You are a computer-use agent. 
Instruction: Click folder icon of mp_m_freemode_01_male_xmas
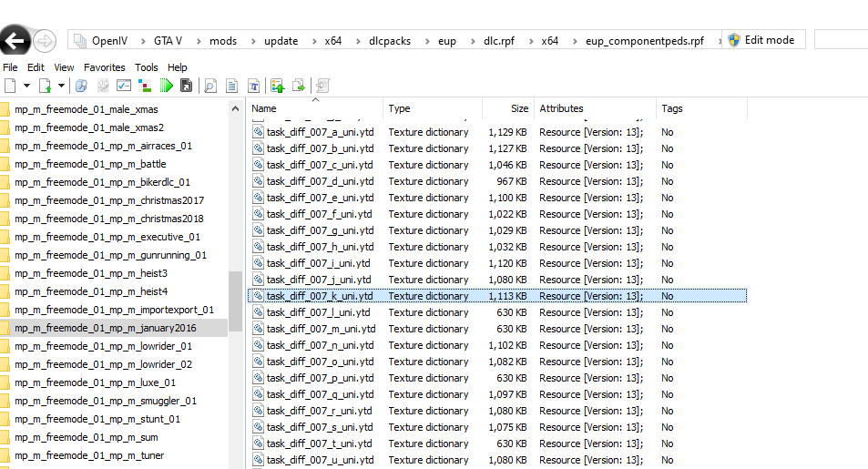click(x=5, y=109)
